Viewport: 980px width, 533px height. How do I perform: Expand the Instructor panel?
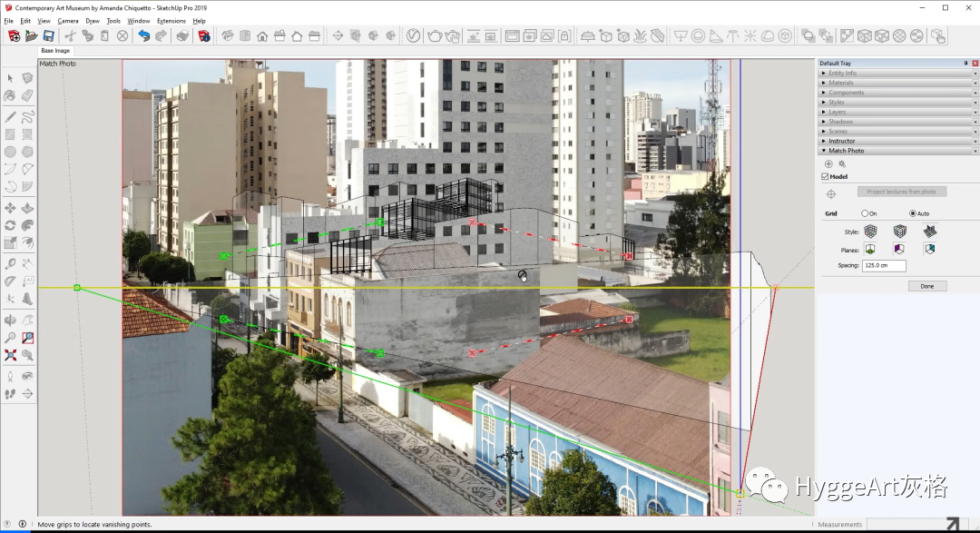898,141
